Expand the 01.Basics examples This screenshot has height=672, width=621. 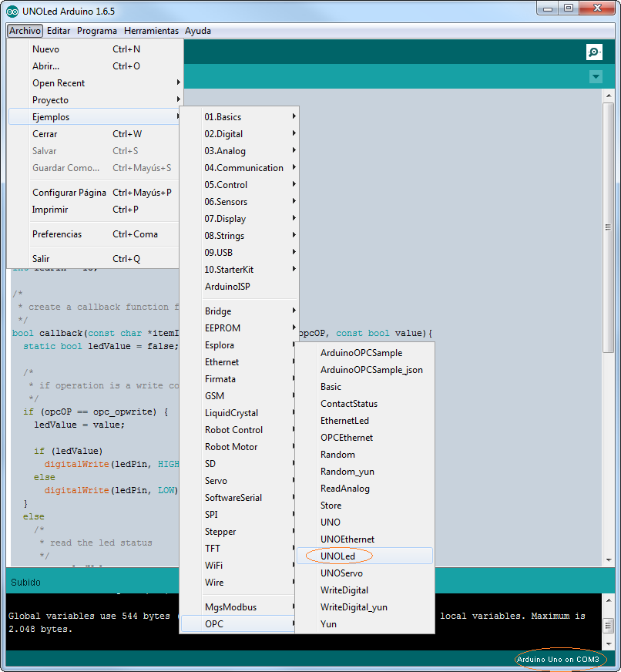[239, 117]
